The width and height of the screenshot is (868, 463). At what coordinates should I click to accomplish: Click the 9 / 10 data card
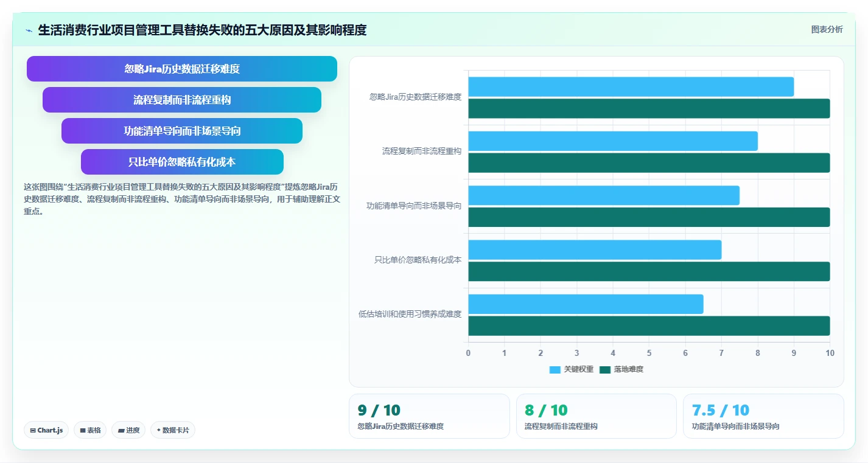(x=429, y=416)
